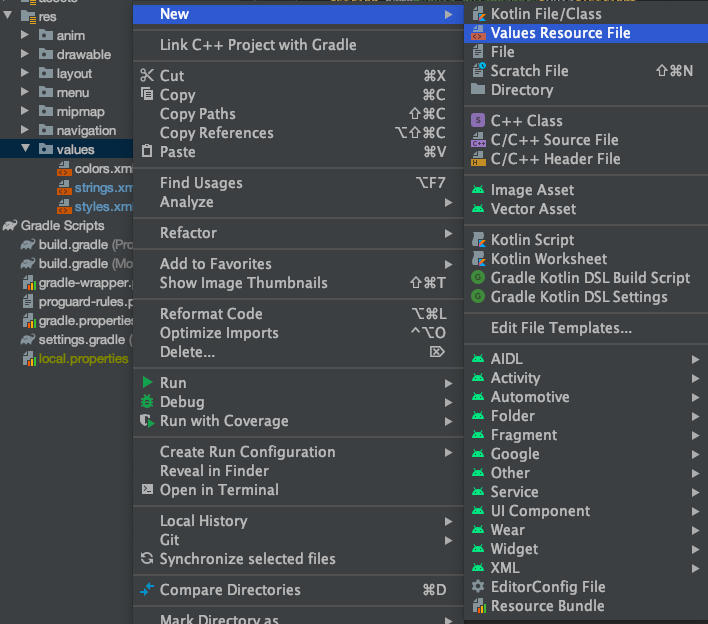Click the Run with Coverage shield icon
The height and width of the screenshot is (624, 708).
pos(147,421)
